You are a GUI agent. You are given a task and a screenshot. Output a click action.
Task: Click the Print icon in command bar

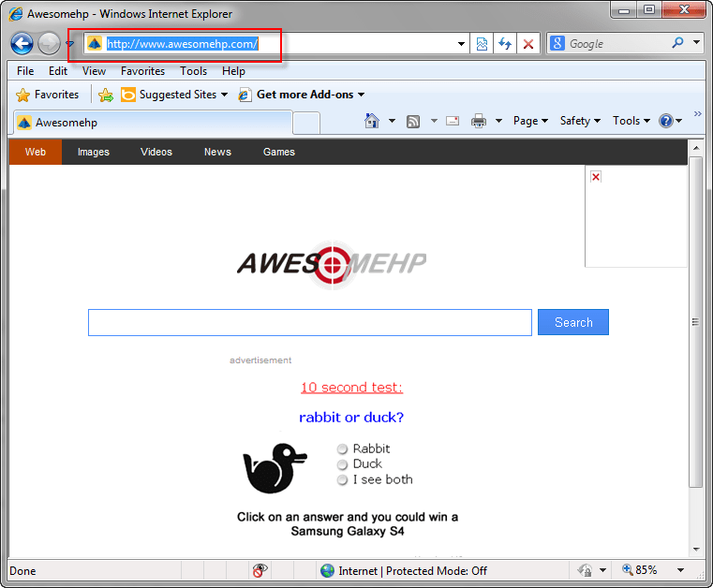479,121
